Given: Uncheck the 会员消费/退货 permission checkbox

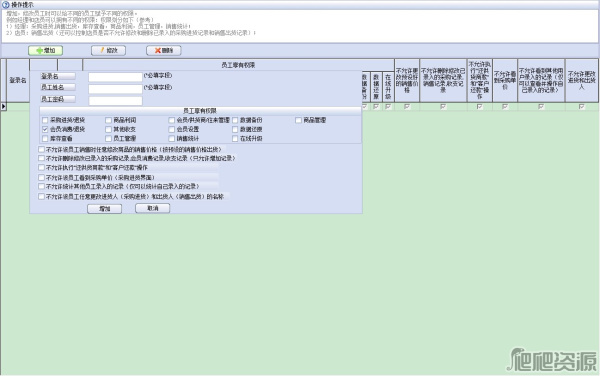Looking at the screenshot, I should pyautogui.click(x=45, y=129).
